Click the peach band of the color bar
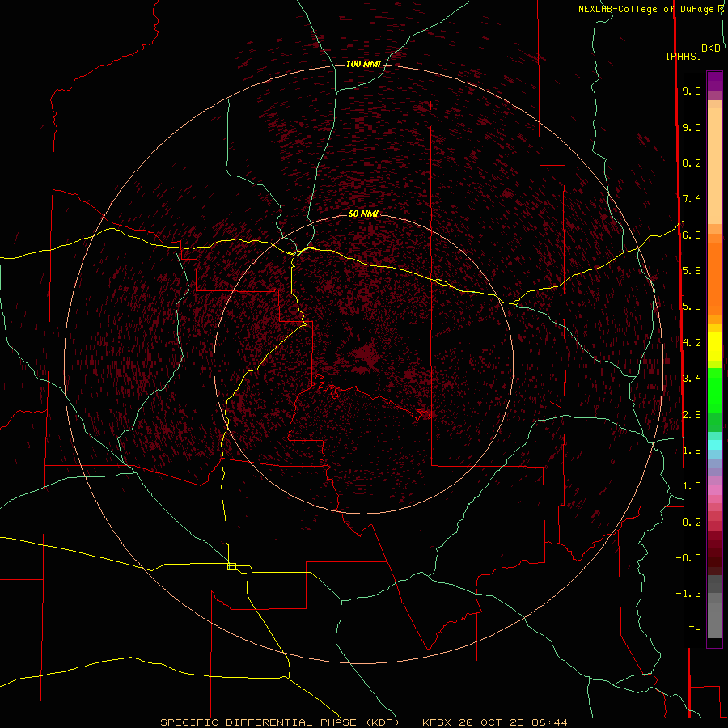Image resolution: width=728 pixels, height=728 pixels. click(714, 166)
